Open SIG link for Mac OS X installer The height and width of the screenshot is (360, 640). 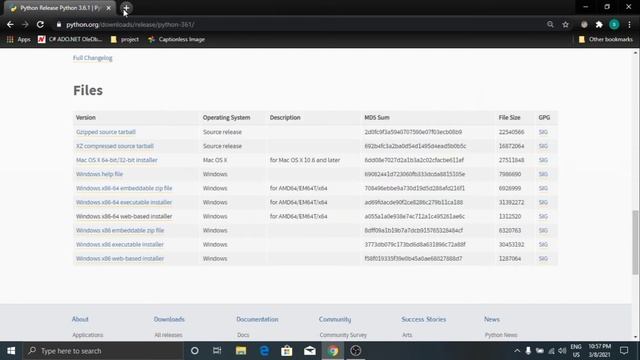pyautogui.click(x=543, y=160)
